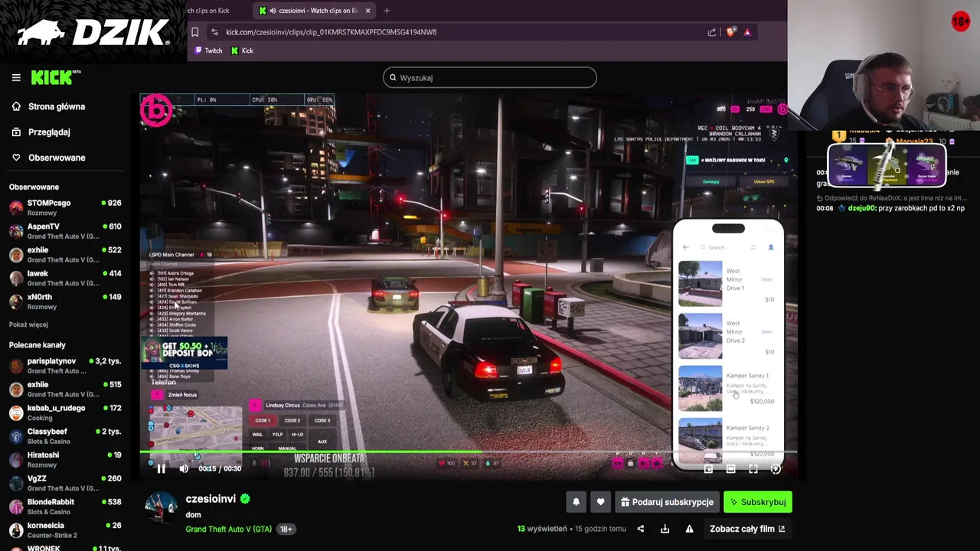Click the browser share page icon
The height and width of the screenshot is (551, 980).
[712, 32]
